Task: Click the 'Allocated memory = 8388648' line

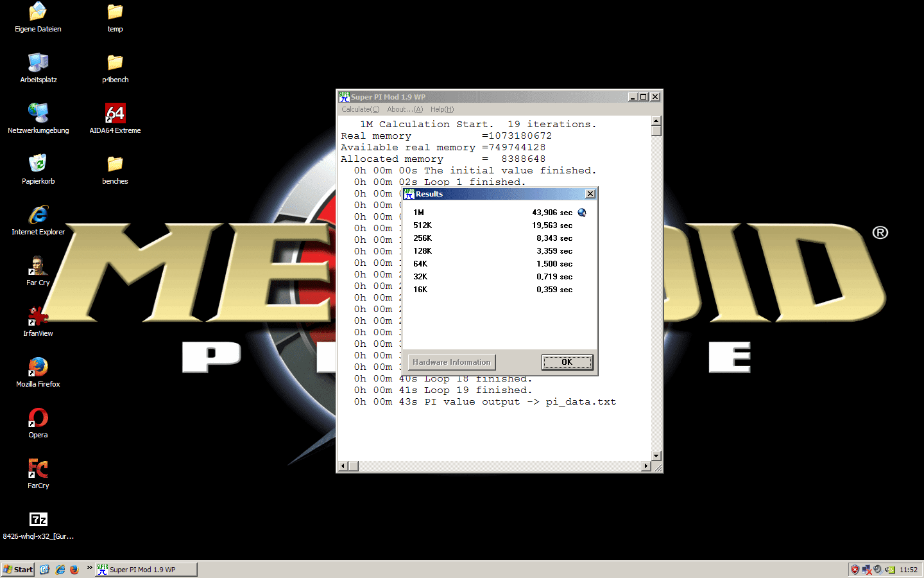Action: [x=443, y=159]
